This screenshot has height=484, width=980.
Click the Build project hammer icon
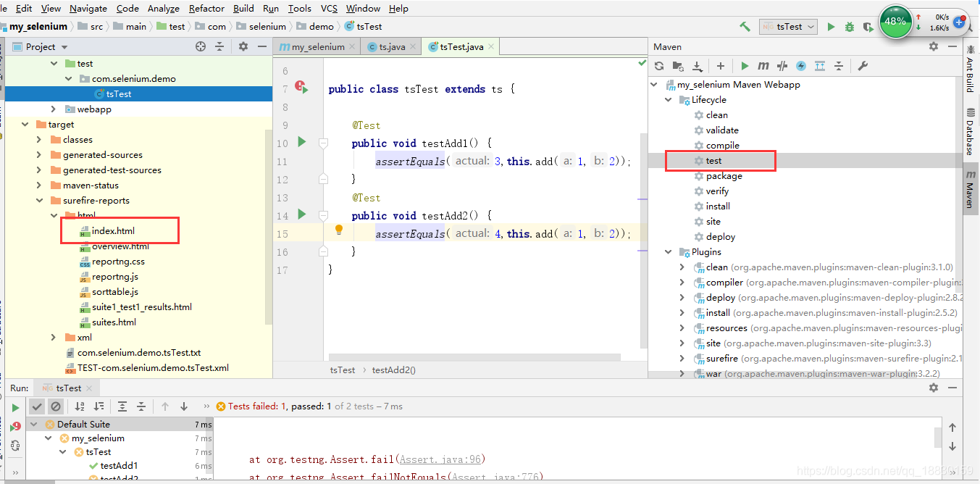point(745,27)
